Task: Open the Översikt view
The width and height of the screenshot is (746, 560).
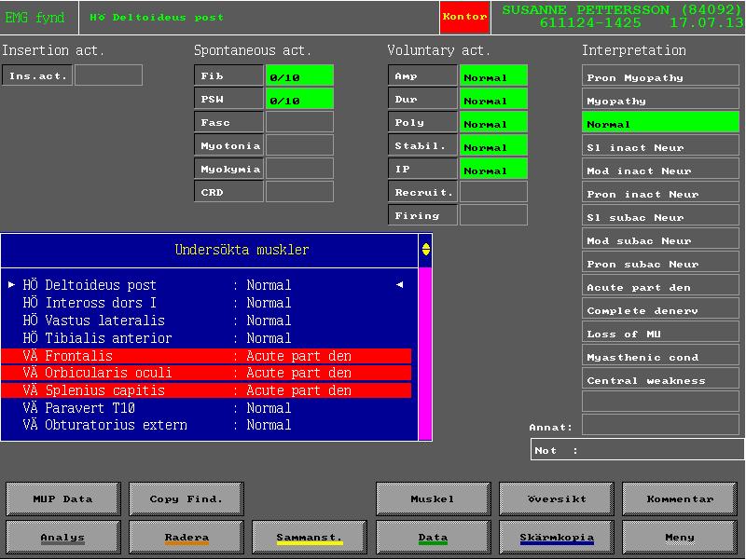Action: (x=556, y=499)
